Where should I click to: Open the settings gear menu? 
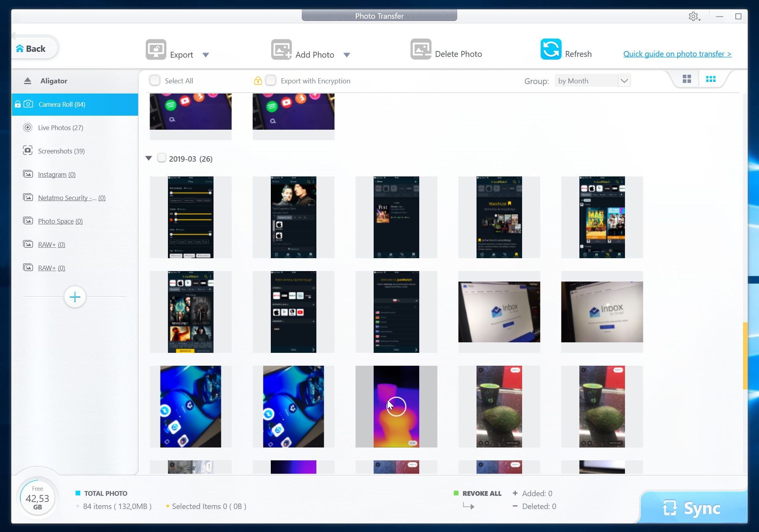694,16
